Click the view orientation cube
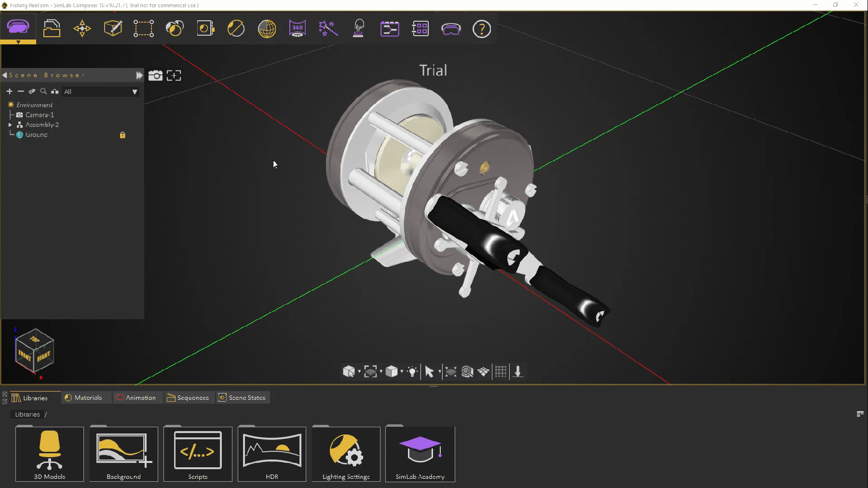The height and width of the screenshot is (488, 868). (x=34, y=351)
